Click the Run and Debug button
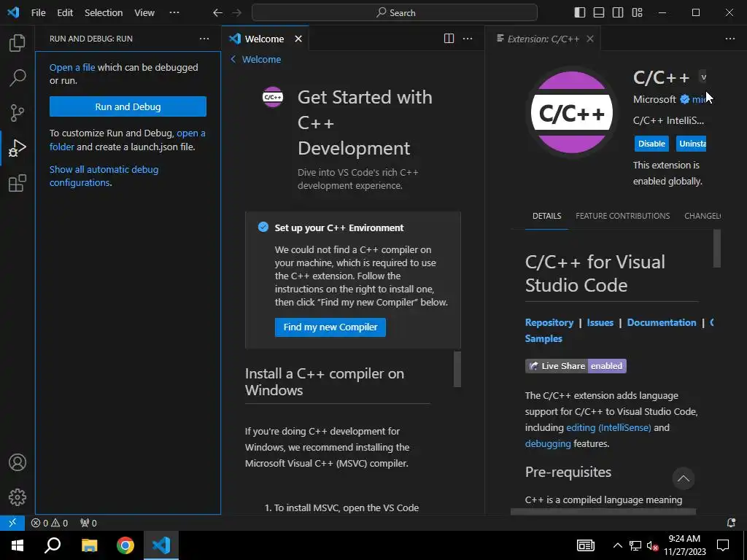 [128, 106]
